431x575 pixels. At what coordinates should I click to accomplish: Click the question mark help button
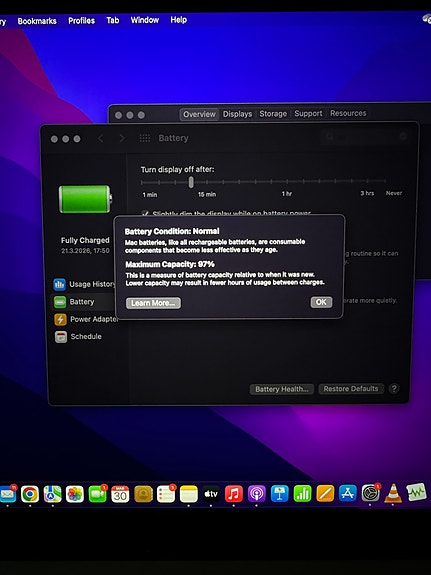click(x=394, y=389)
